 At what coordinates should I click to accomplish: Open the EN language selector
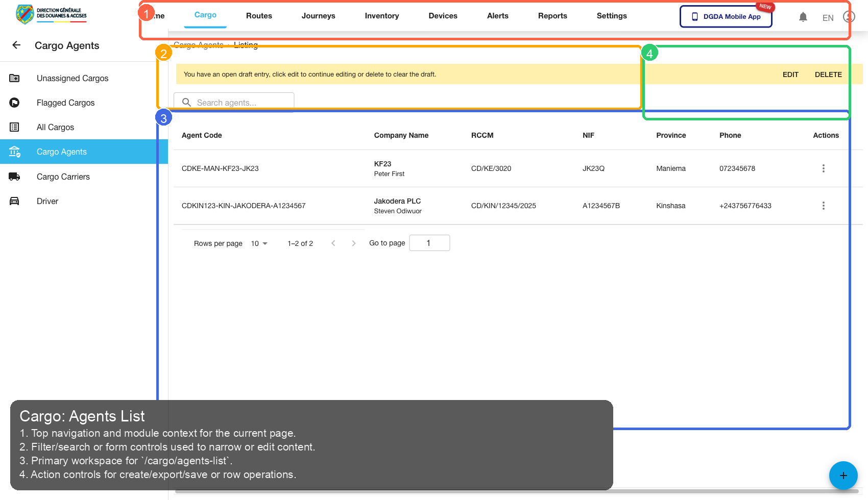(828, 18)
